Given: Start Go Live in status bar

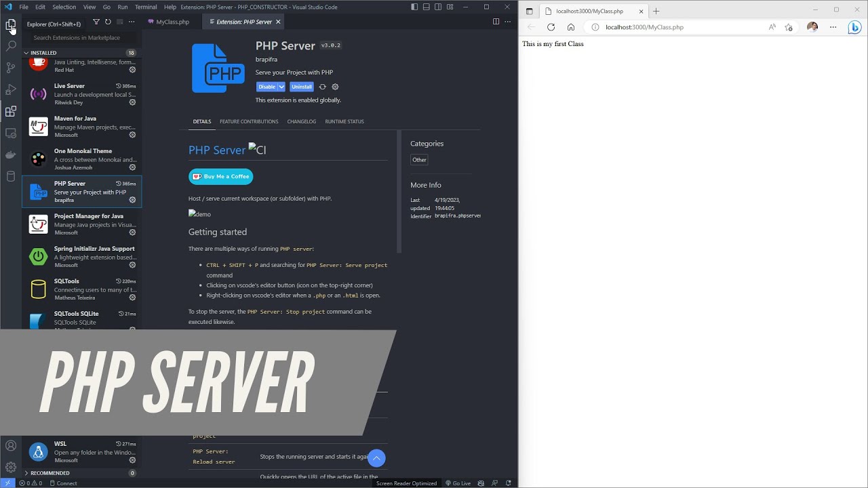Looking at the screenshot, I should point(458,483).
